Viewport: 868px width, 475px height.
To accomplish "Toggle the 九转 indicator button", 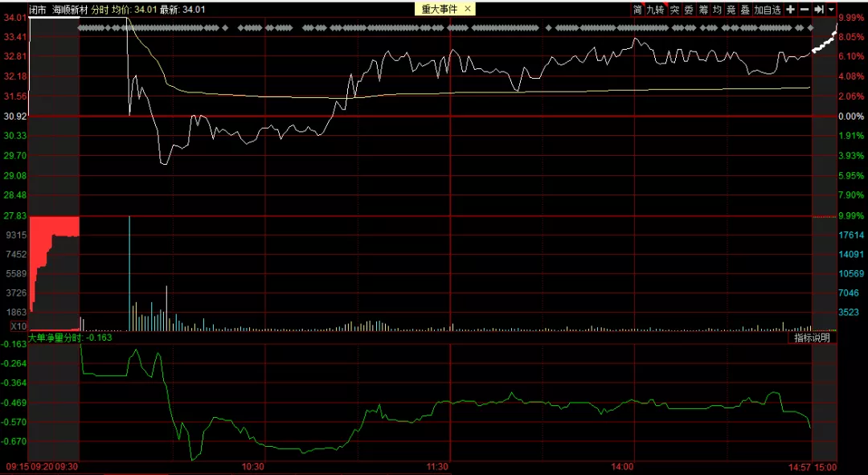I will click(x=656, y=10).
